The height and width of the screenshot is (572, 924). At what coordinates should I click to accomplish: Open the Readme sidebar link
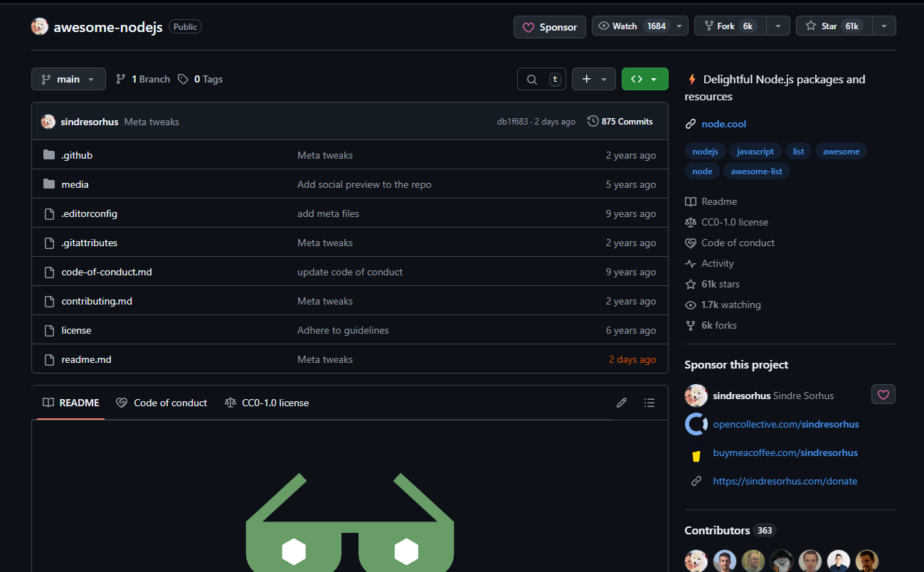[x=711, y=201]
